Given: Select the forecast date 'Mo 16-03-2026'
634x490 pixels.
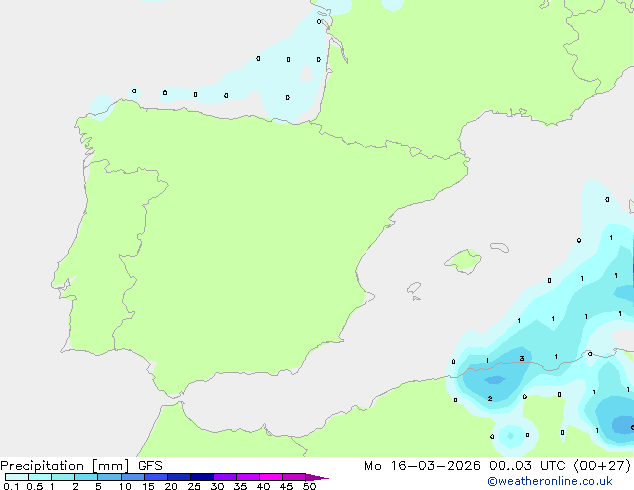Looking at the screenshot, I should [x=422, y=466].
